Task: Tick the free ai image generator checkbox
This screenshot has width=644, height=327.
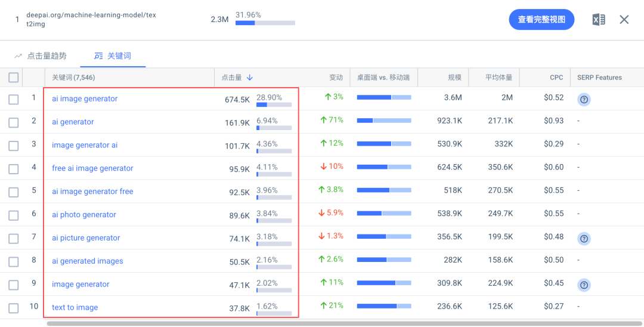Action: (14, 169)
